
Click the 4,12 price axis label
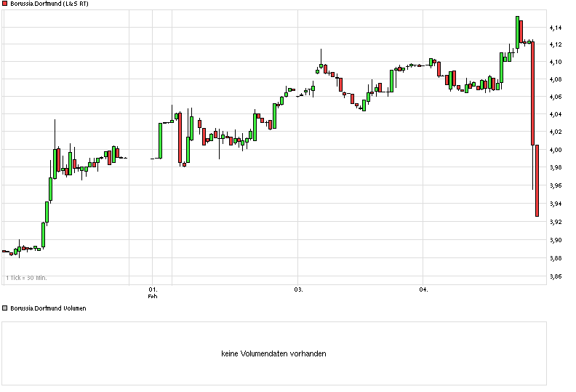pos(556,44)
